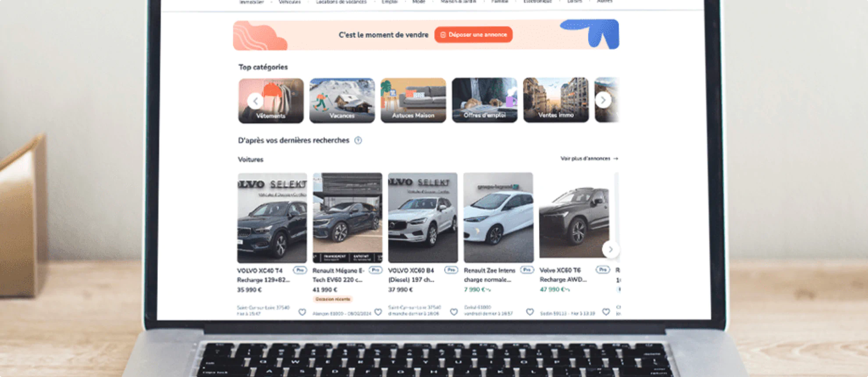Click Pro badge on VOLVO XC40 T4
Viewport: 868px width, 377px height.
point(300,270)
